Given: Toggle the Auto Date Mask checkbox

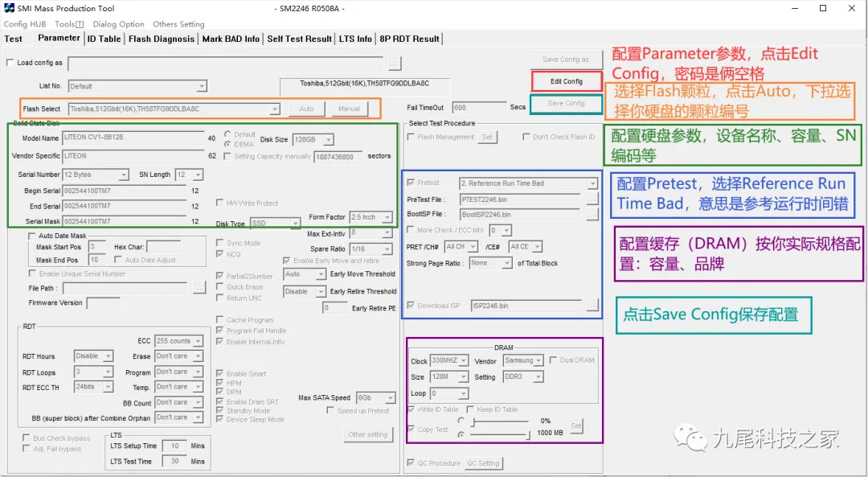Looking at the screenshot, I should (31, 236).
